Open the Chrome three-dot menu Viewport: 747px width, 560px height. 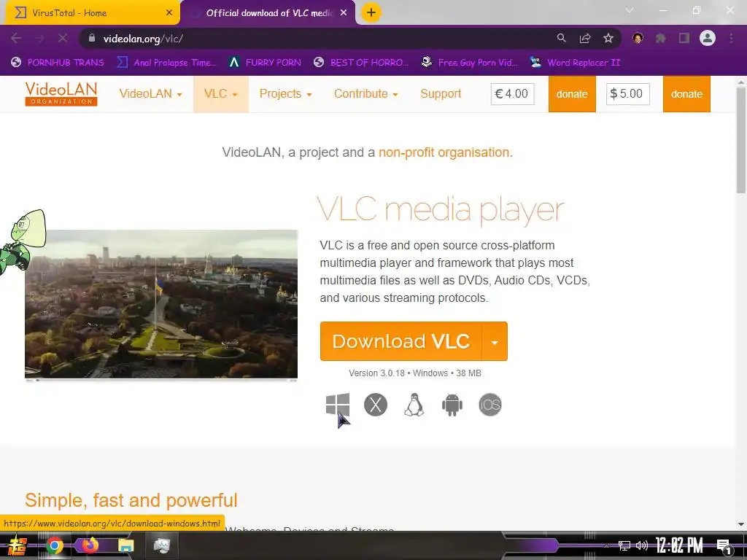[731, 39]
